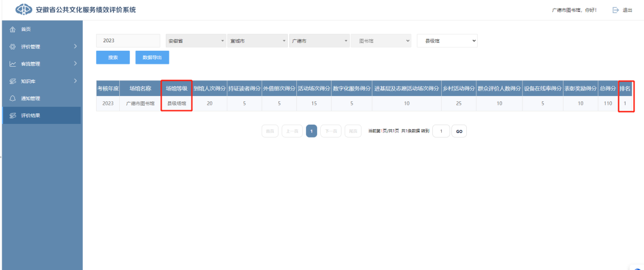
Task: Click the logout door icon
Action: point(615,10)
